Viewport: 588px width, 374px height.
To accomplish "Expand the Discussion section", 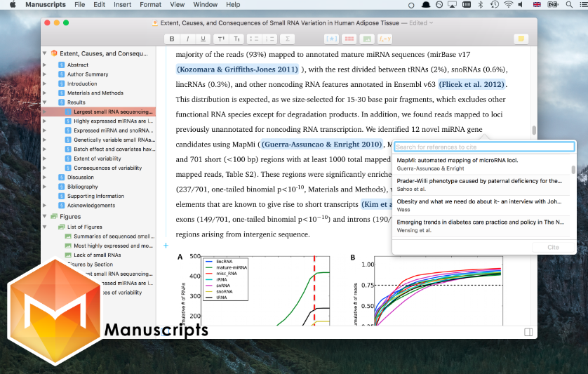I will click(x=45, y=177).
